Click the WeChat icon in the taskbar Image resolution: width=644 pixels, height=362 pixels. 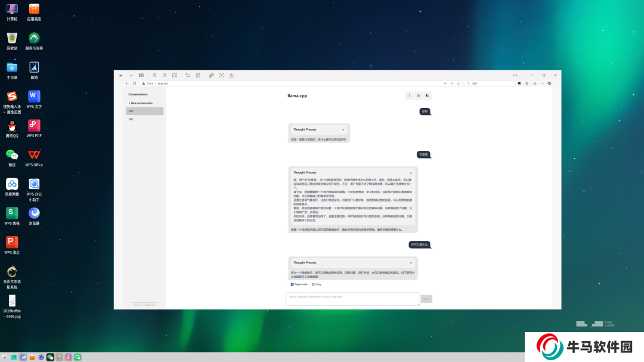tap(50, 357)
